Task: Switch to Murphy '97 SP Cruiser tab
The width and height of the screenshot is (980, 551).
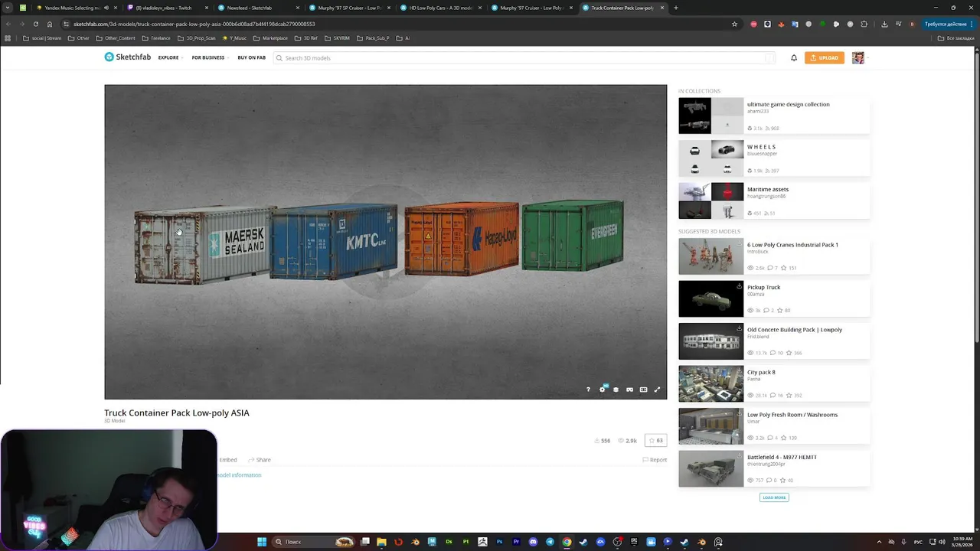Action: click(x=349, y=8)
